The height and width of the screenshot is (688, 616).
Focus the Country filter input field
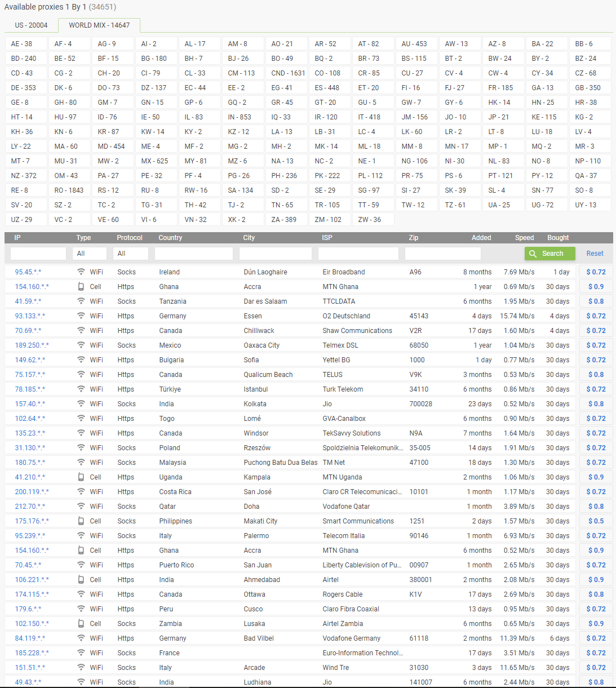[x=194, y=254]
